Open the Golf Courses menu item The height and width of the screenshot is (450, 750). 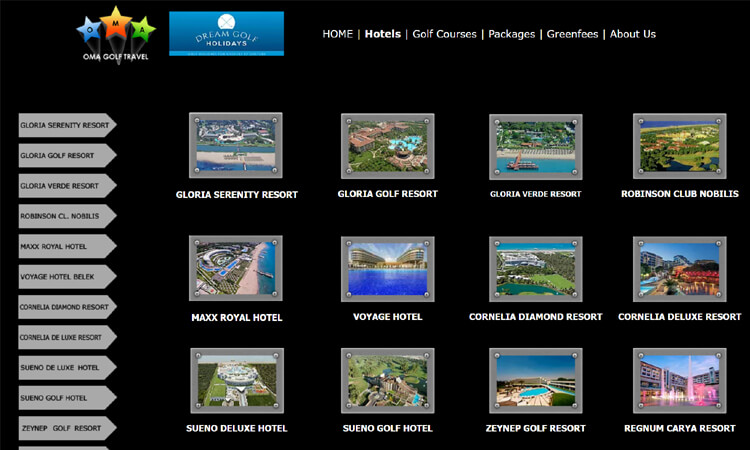444,34
